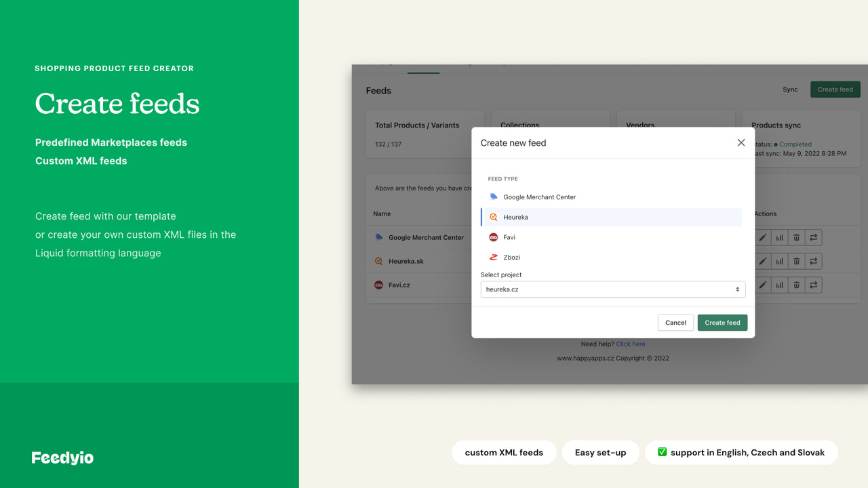The height and width of the screenshot is (488, 868).
Task: Click the delete trash icon for Favi.cz
Action: (x=796, y=285)
